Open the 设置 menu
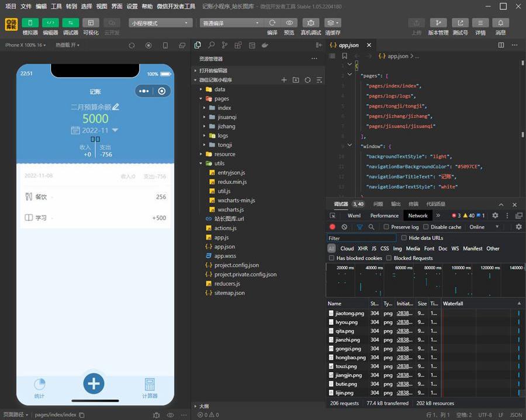 coord(132,6)
